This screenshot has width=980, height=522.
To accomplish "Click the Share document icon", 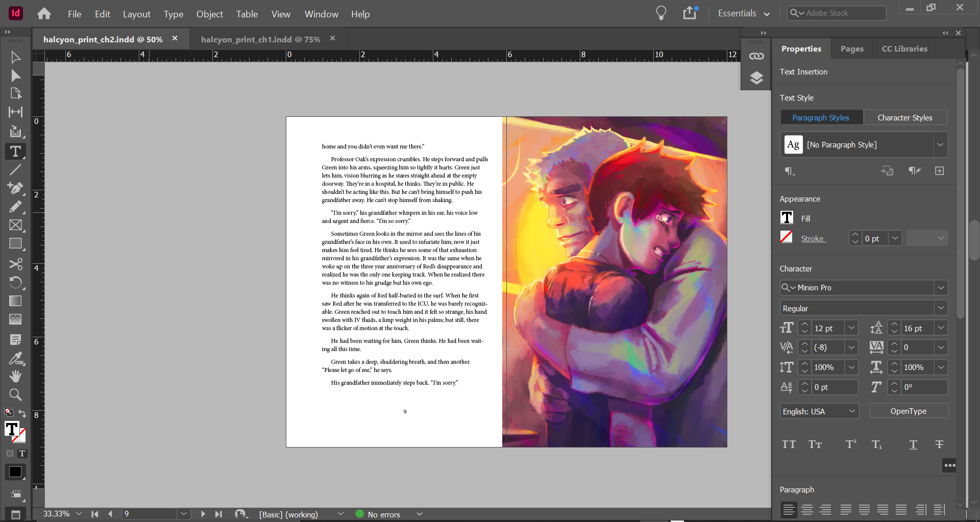I will [690, 13].
